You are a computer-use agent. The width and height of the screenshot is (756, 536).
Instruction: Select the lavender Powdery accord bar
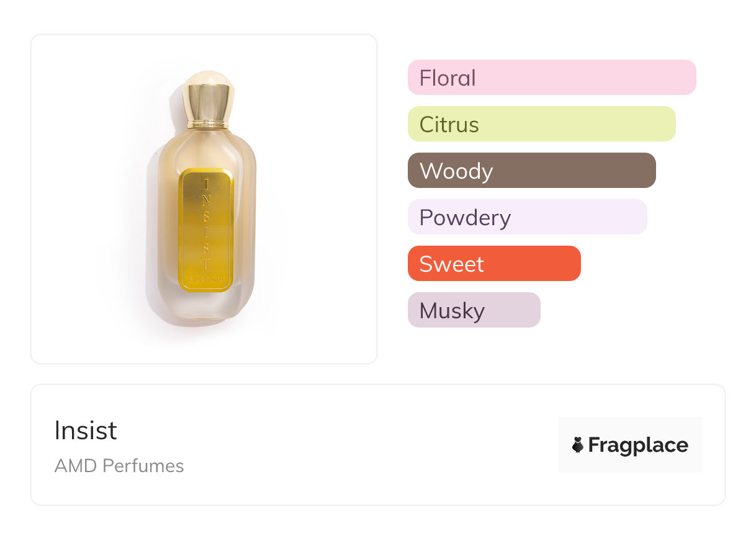(x=527, y=217)
